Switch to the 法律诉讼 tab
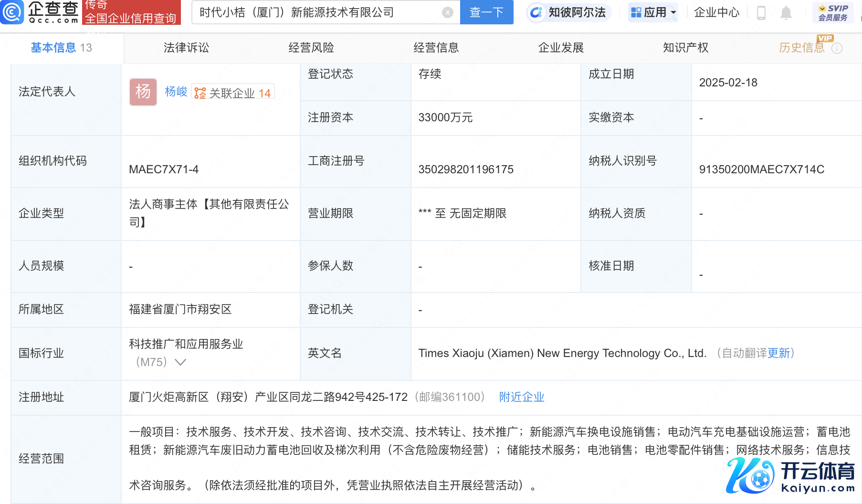862x504 pixels. click(186, 48)
